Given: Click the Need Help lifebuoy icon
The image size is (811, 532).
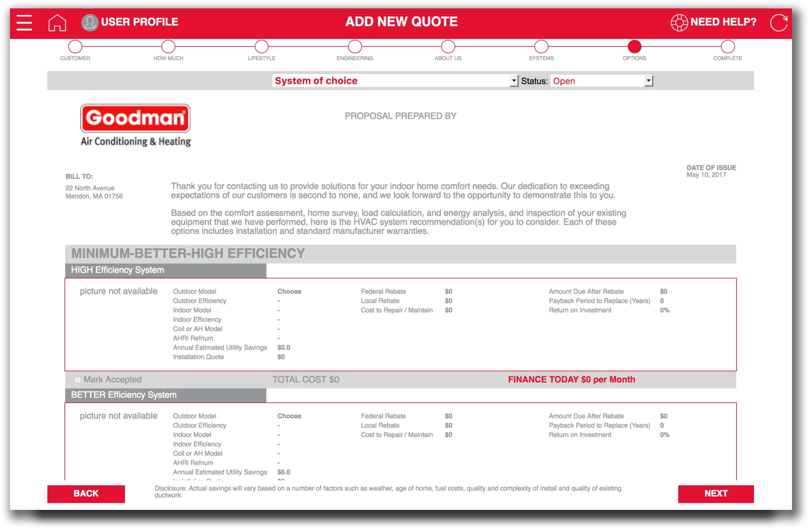Looking at the screenshot, I should point(679,23).
